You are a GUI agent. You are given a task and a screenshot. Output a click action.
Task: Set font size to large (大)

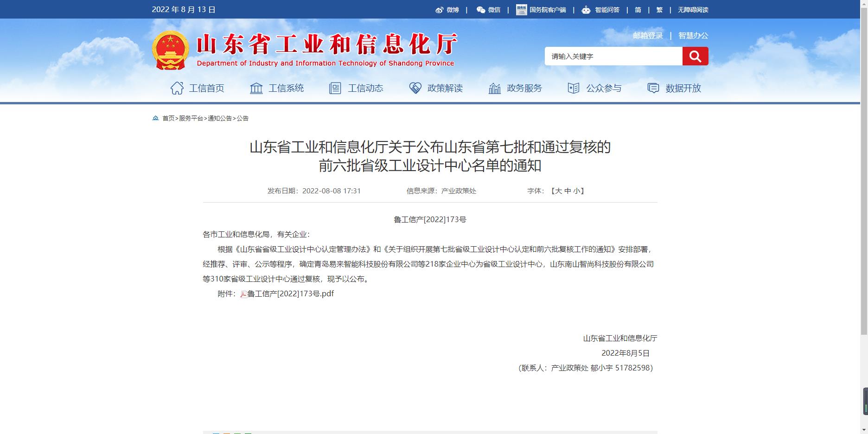point(558,191)
